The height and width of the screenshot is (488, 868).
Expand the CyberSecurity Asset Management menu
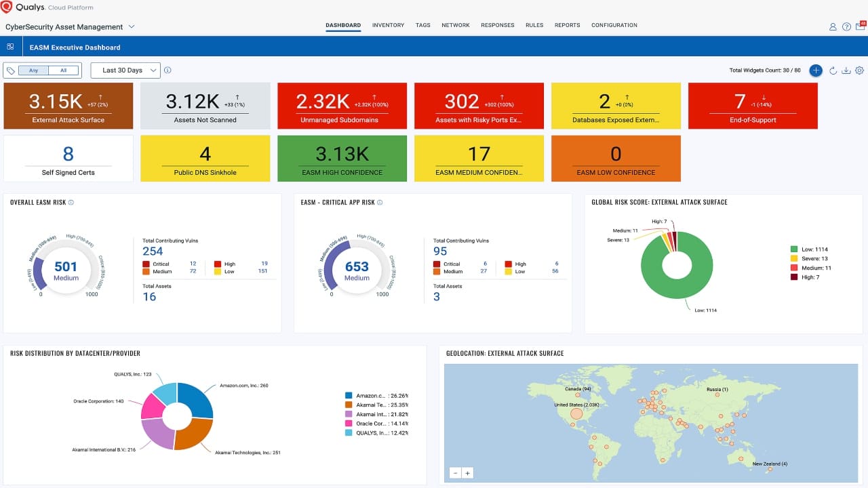click(x=132, y=26)
